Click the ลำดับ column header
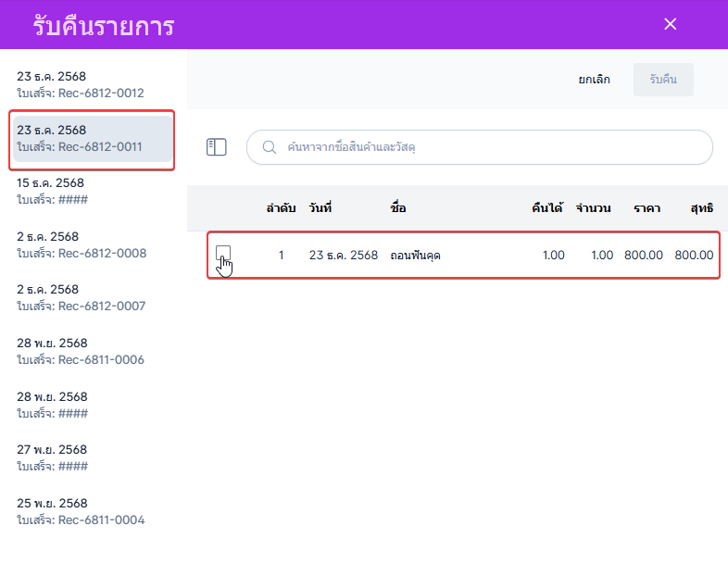Viewport: 728px width, 563px height. (281, 208)
